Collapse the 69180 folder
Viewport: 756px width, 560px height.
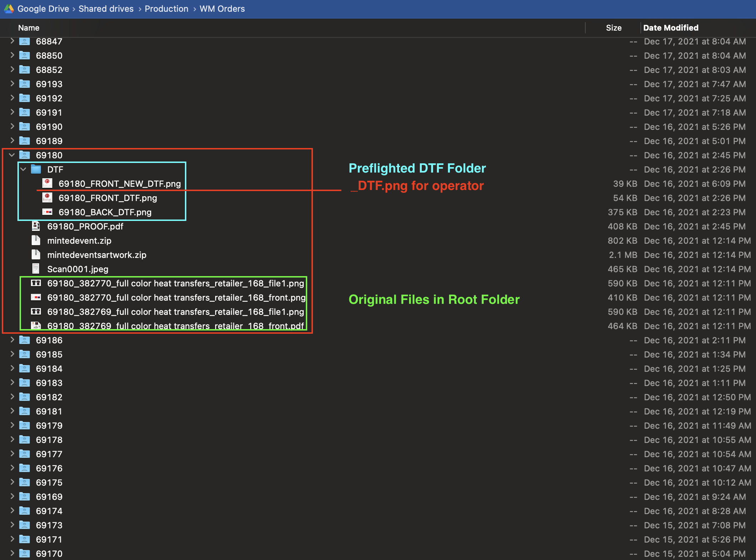(x=12, y=155)
